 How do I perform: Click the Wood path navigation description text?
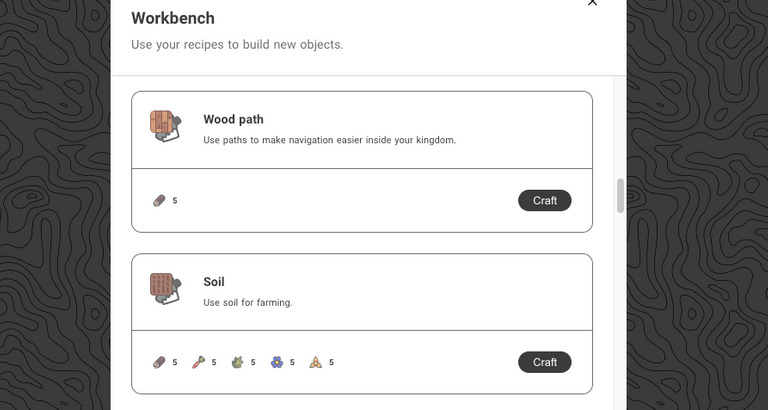tap(330, 140)
